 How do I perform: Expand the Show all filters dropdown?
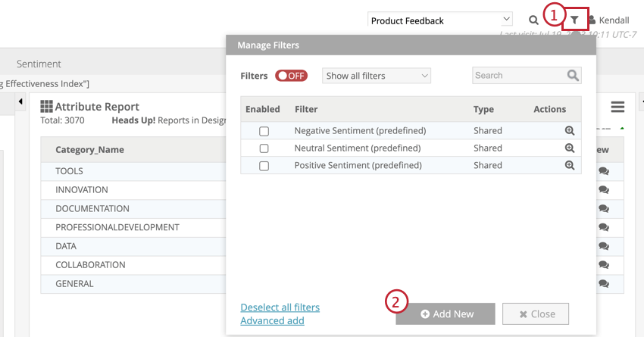[377, 76]
